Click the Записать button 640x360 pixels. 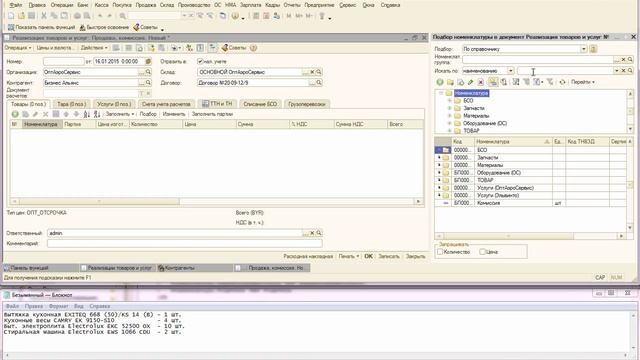(389, 256)
